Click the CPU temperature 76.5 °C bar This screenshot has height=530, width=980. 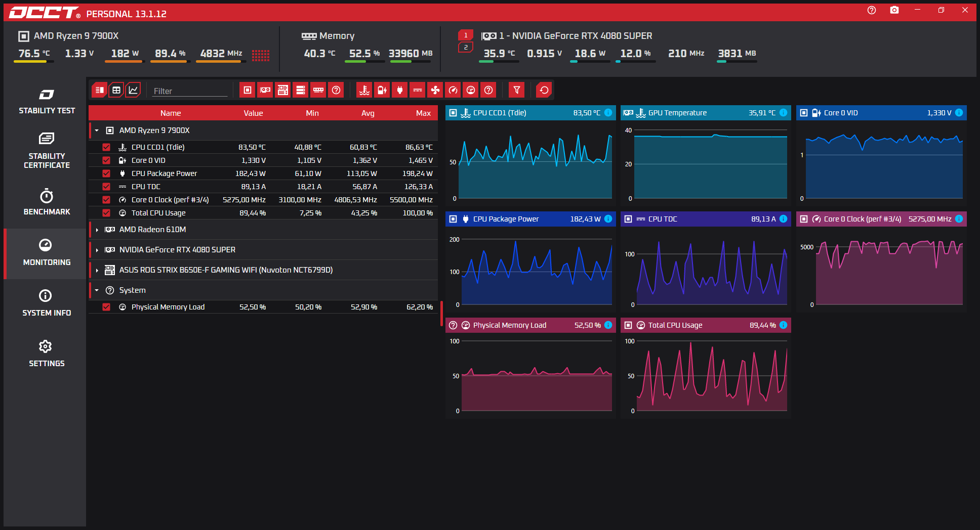(34, 61)
